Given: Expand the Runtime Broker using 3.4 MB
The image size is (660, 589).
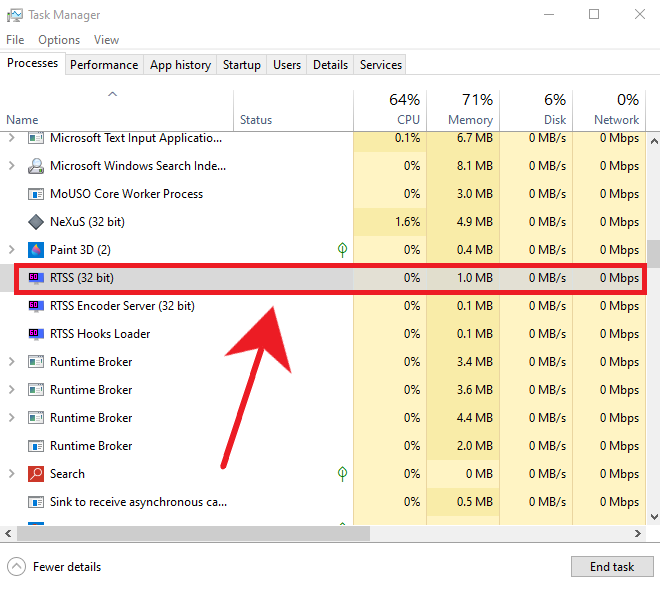Looking at the screenshot, I should [x=12, y=362].
